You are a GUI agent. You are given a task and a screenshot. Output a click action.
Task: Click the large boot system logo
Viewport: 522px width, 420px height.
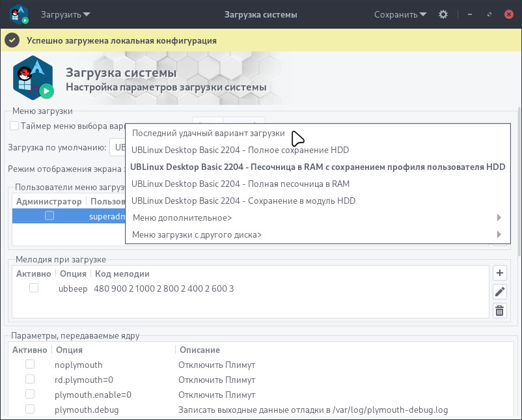point(33,77)
